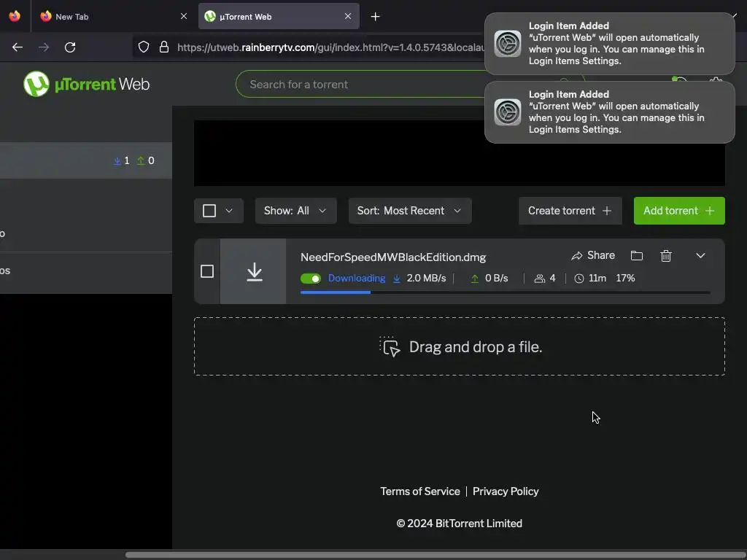Click the NeedForSpeedMWBlackEdition.dmg file name

[393, 257]
